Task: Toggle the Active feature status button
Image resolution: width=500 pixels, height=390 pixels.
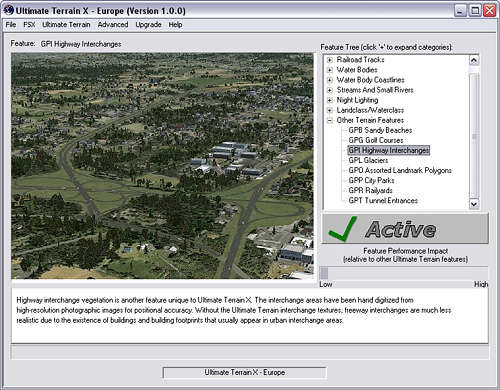Action: pyautogui.click(x=405, y=229)
